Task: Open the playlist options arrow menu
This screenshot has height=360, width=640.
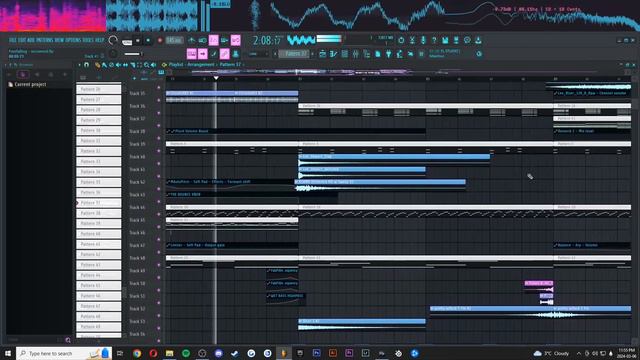Action: (x=80, y=65)
